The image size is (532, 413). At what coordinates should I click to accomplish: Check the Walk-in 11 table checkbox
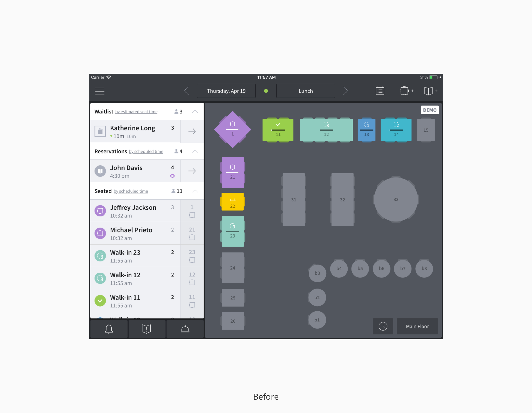192,305
